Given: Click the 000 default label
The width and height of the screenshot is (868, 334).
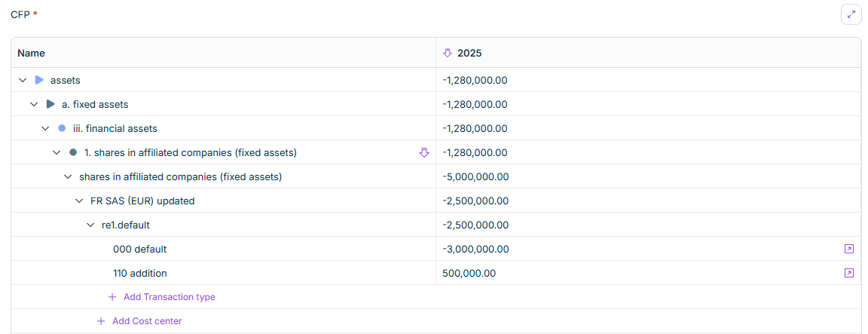Looking at the screenshot, I should point(139,250).
